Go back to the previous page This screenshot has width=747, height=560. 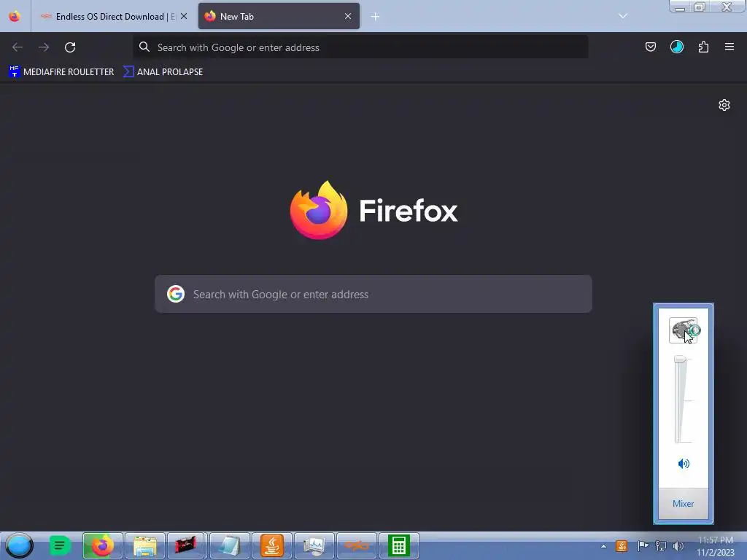pos(18,47)
